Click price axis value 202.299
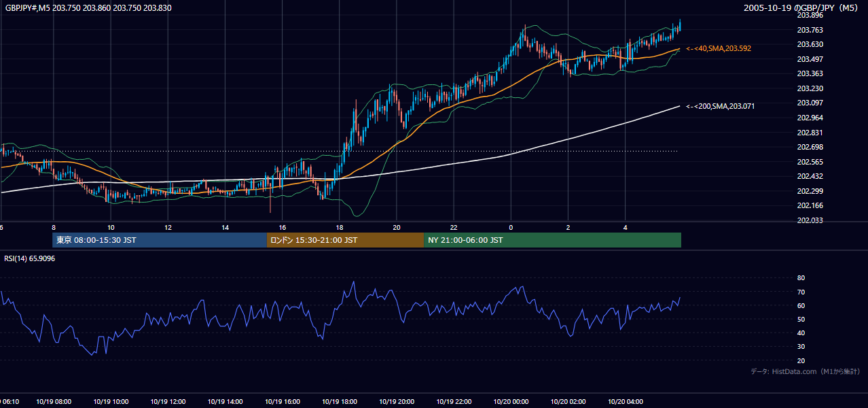Screen dimensions: 868x408 (810, 191)
